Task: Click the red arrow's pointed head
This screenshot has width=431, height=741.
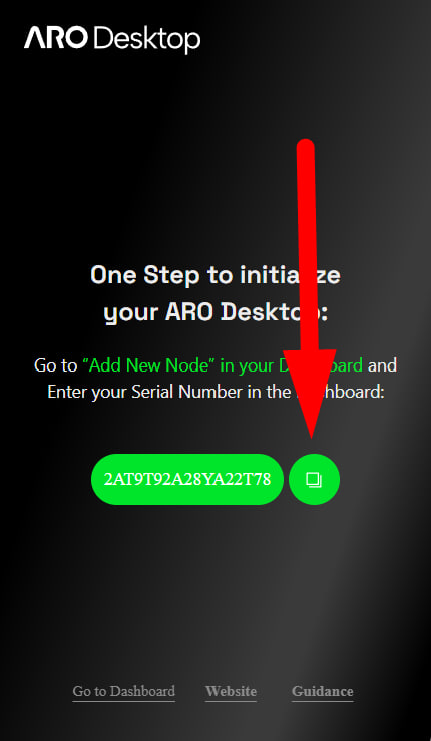Action: click(311, 393)
